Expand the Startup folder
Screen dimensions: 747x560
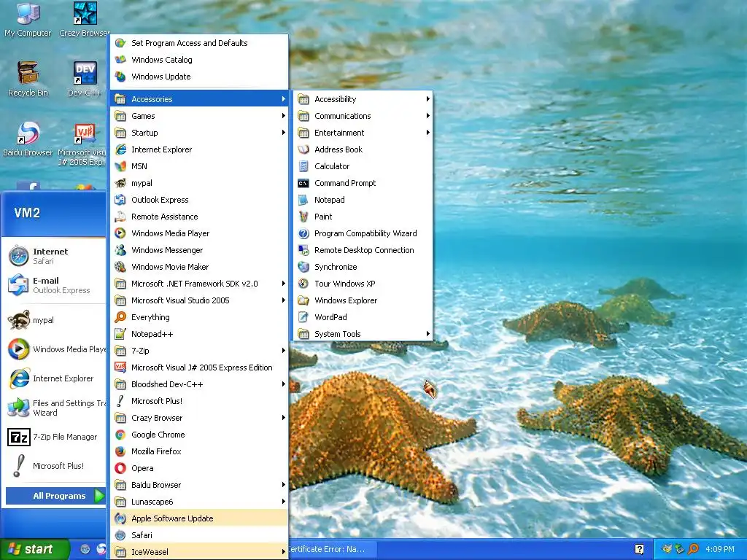[x=200, y=133]
